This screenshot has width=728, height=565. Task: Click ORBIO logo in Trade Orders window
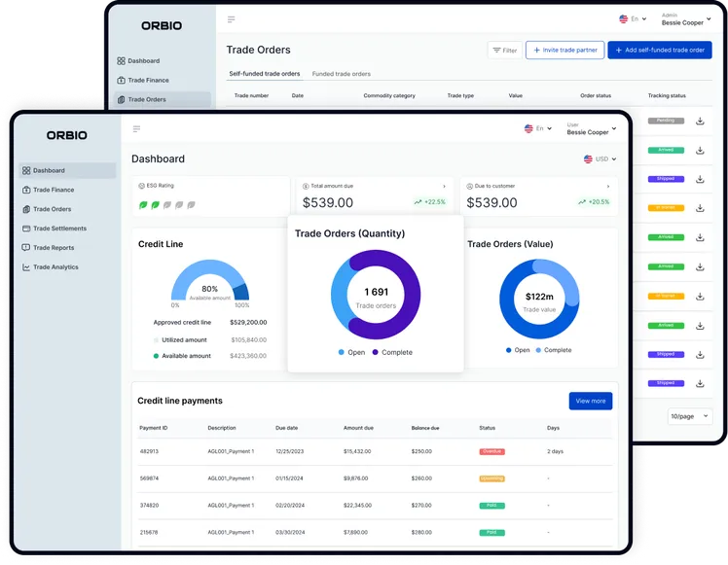point(162,26)
